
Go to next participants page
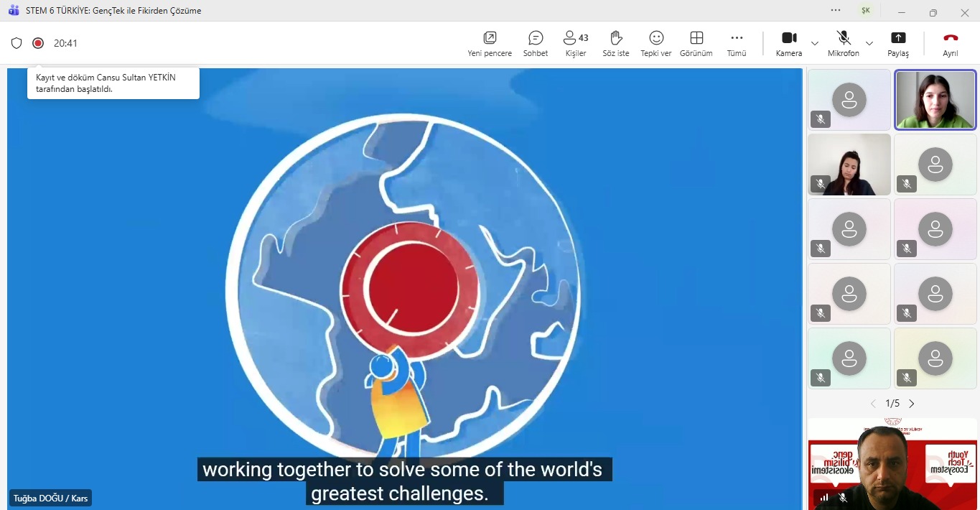pos(912,404)
